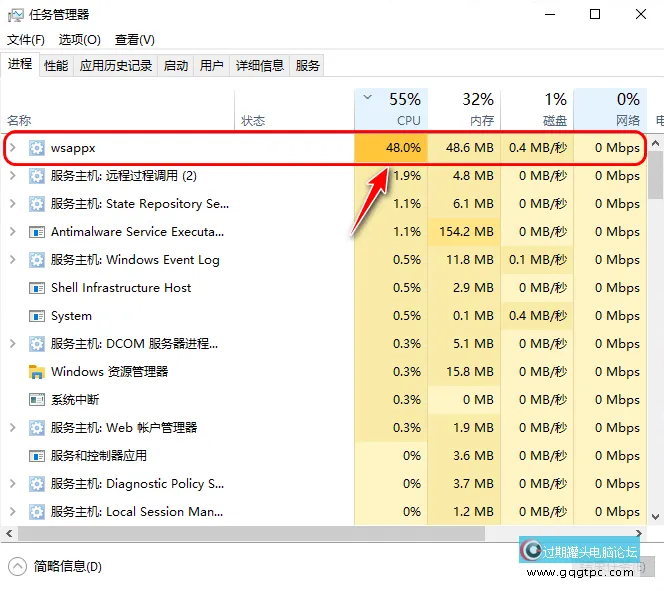
Task: Open the 文件(F) menu
Action: (x=26, y=40)
